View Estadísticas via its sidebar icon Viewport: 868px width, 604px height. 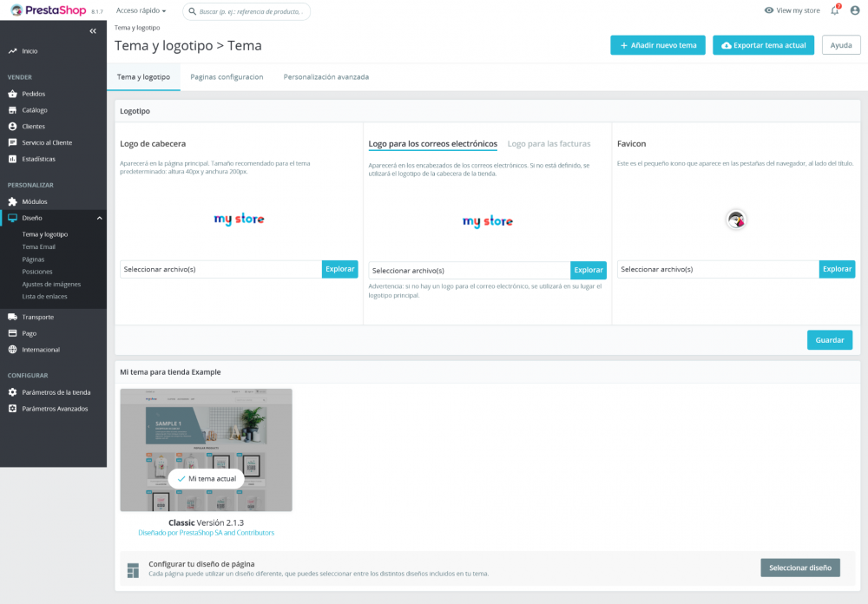coord(13,158)
